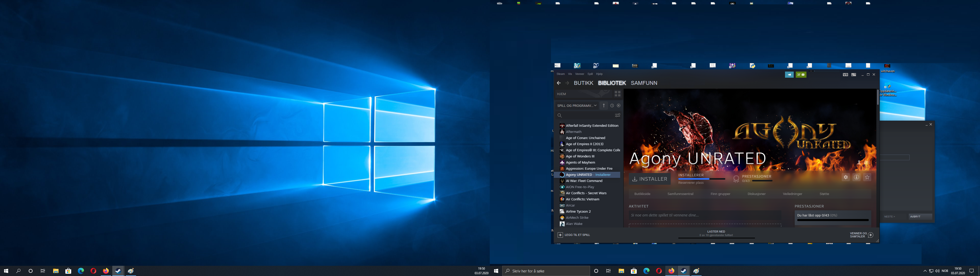Click the plus icon to add a game

click(x=560, y=235)
